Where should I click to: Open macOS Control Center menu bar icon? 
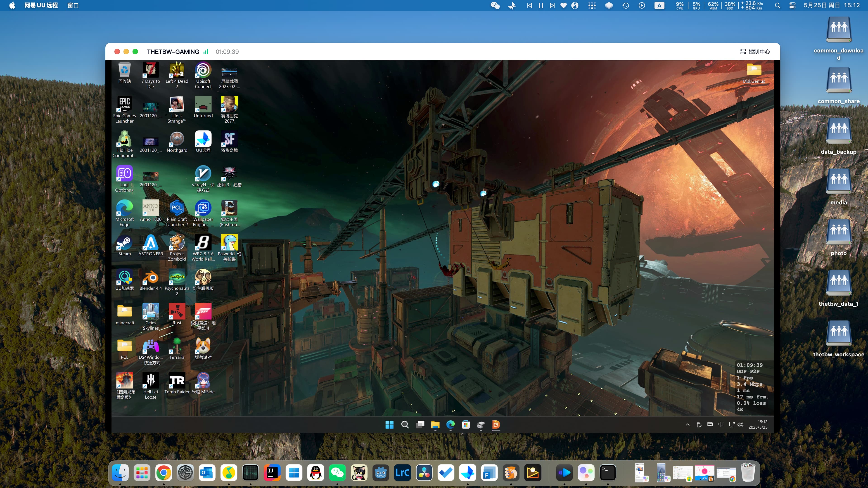792,5
